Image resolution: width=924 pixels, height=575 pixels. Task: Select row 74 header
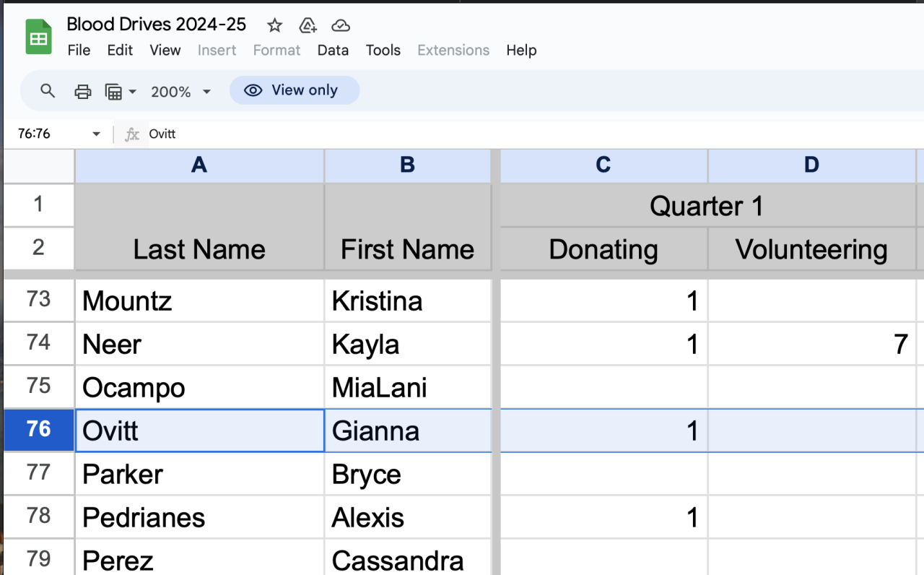(x=39, y=342)
